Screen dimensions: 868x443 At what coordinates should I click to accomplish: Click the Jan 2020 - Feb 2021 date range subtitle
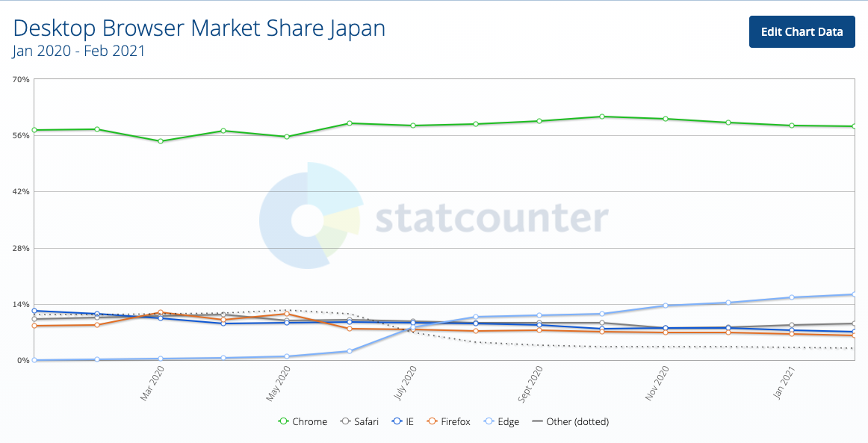[78, 52]
